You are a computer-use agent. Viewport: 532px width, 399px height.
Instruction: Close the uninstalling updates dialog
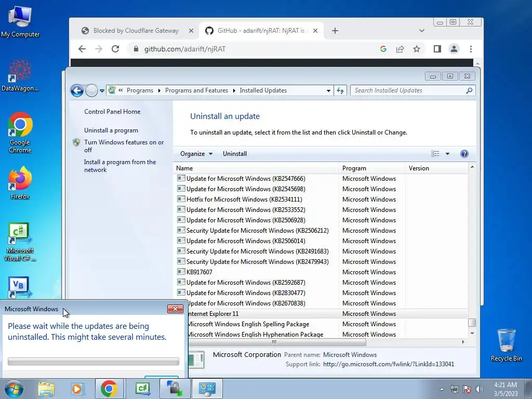(175, 309)
